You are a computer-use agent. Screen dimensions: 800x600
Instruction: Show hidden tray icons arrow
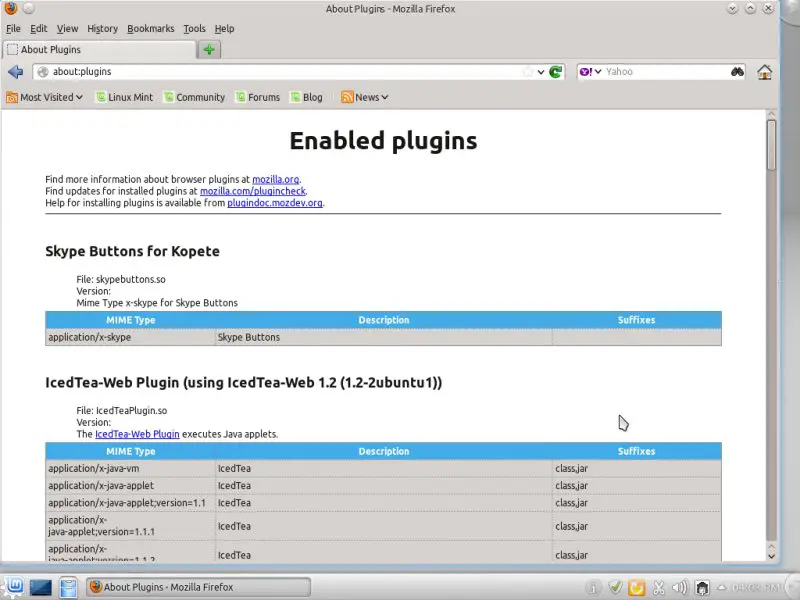click(722, 588)
